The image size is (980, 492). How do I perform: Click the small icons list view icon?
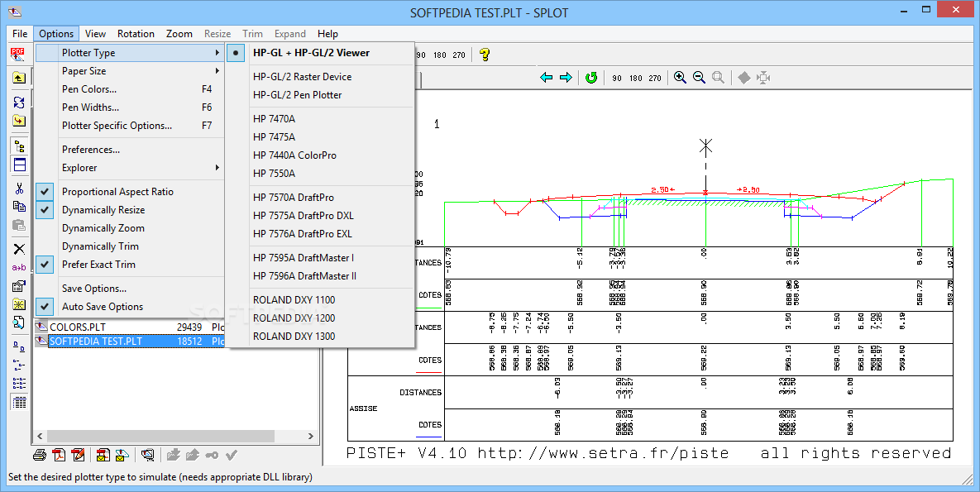pyautogui.click(x=19, y=365)
